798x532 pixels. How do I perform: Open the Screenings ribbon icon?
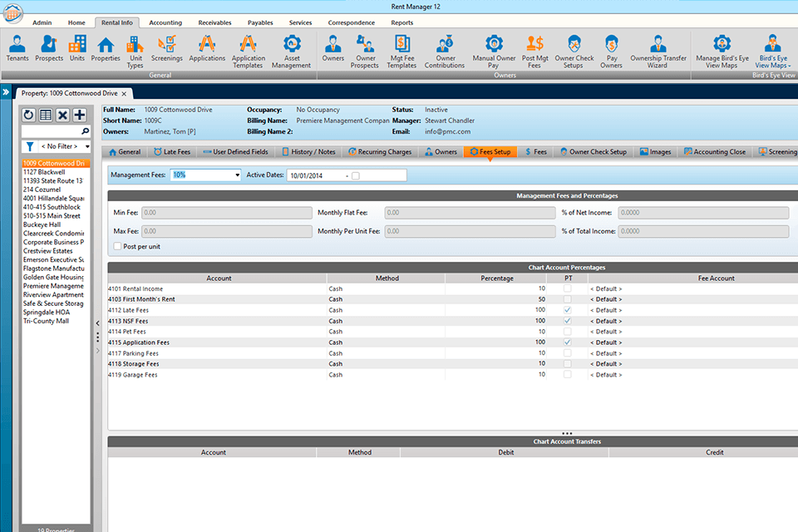click(166, 48)
